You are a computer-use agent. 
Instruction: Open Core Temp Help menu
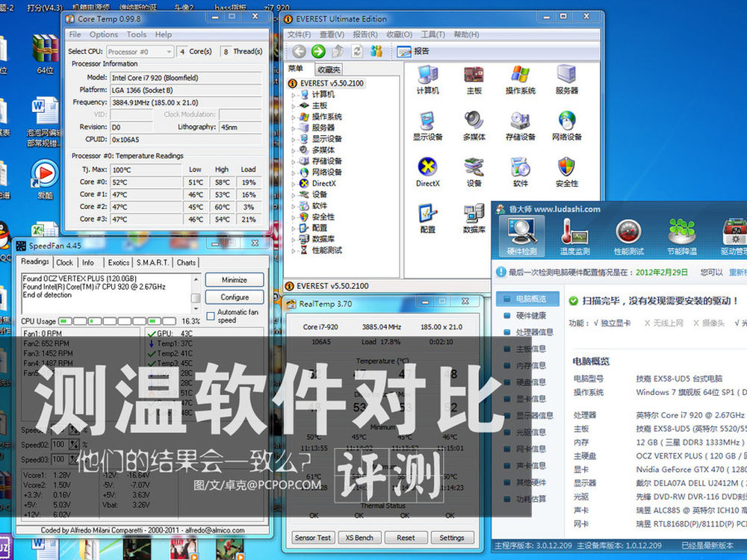click(164, 34)
